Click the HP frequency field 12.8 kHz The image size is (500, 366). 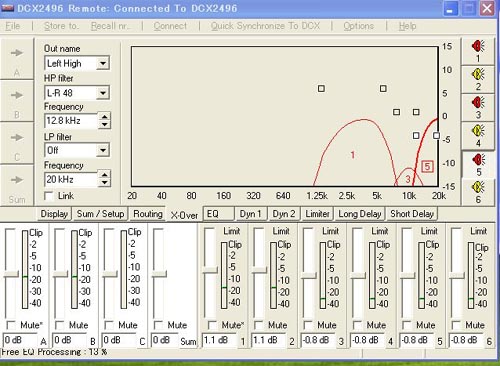click(x=70, y=121)
